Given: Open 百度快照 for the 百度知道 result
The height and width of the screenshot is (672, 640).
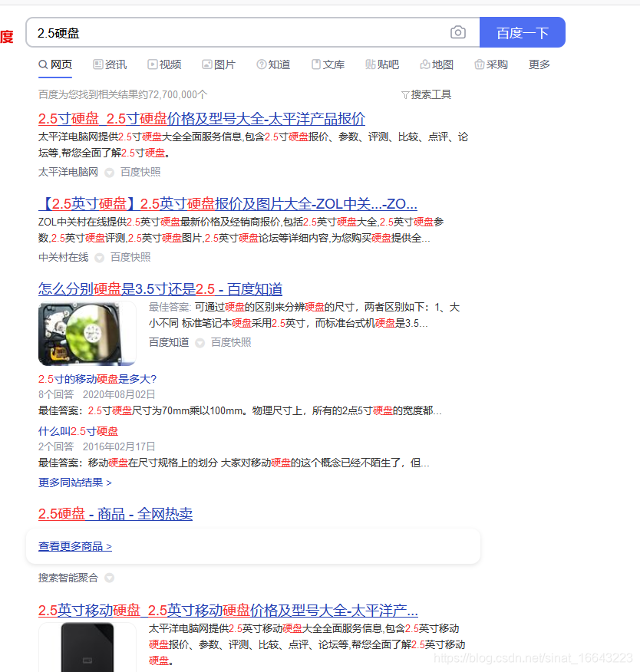Looking at the screenshot, I should [231, 342].
